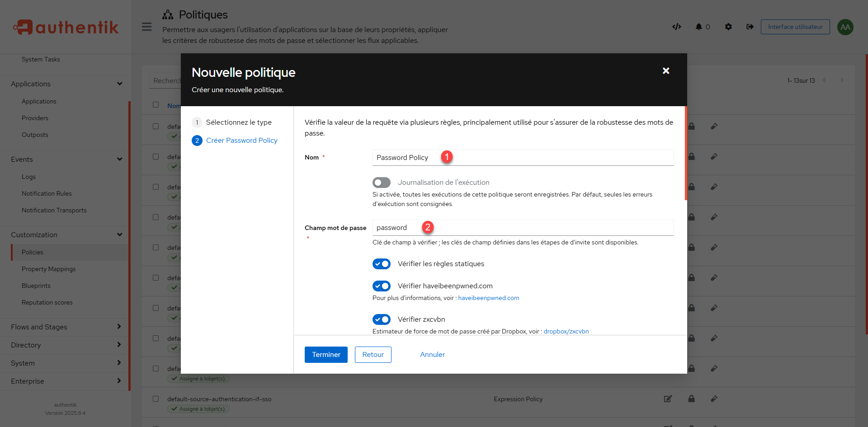Turn off Vérifier haveibeenpwned.com toggle

382,286
